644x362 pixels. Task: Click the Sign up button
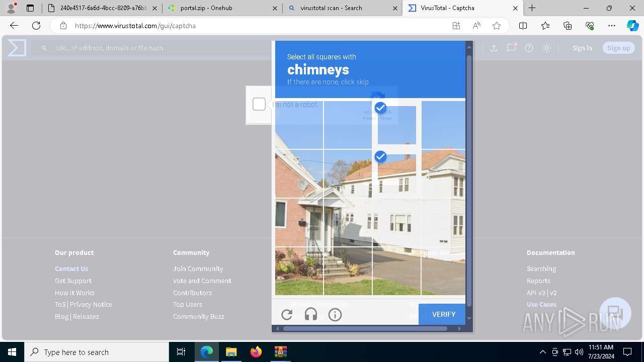click(619, 48)
